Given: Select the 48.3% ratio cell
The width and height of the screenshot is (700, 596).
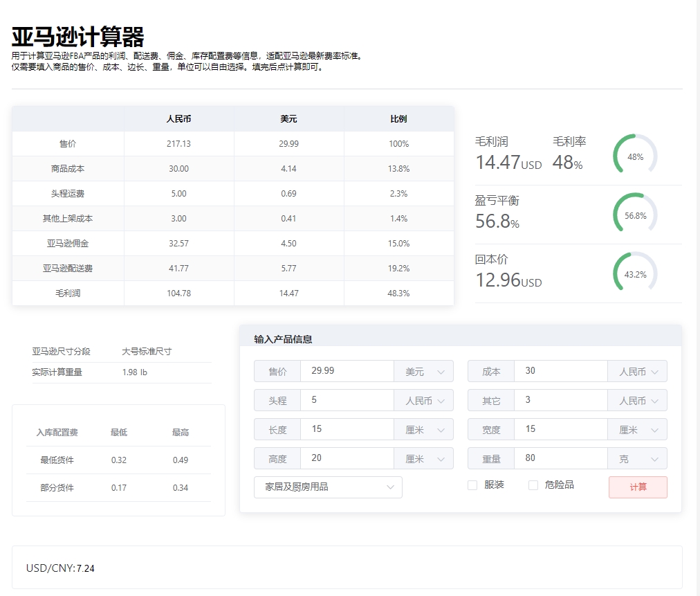Looking at the screenshot, I should (398, 294).
